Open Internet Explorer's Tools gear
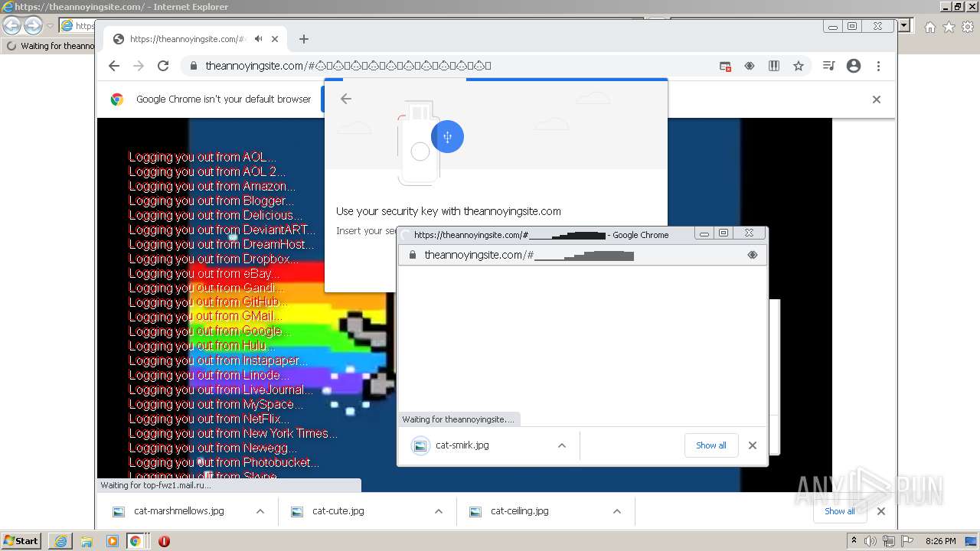Viewport: 980px width, 551px height. click(x=969, y=28)
